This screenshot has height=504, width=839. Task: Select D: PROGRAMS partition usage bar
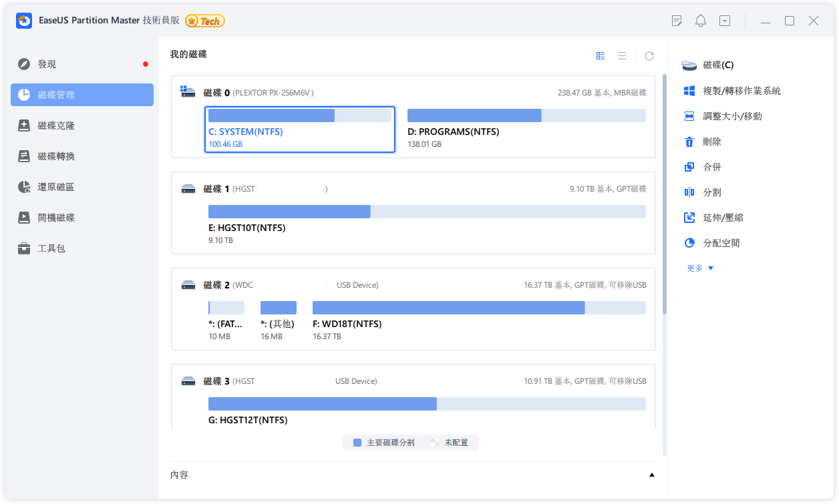tap(526, 115)
